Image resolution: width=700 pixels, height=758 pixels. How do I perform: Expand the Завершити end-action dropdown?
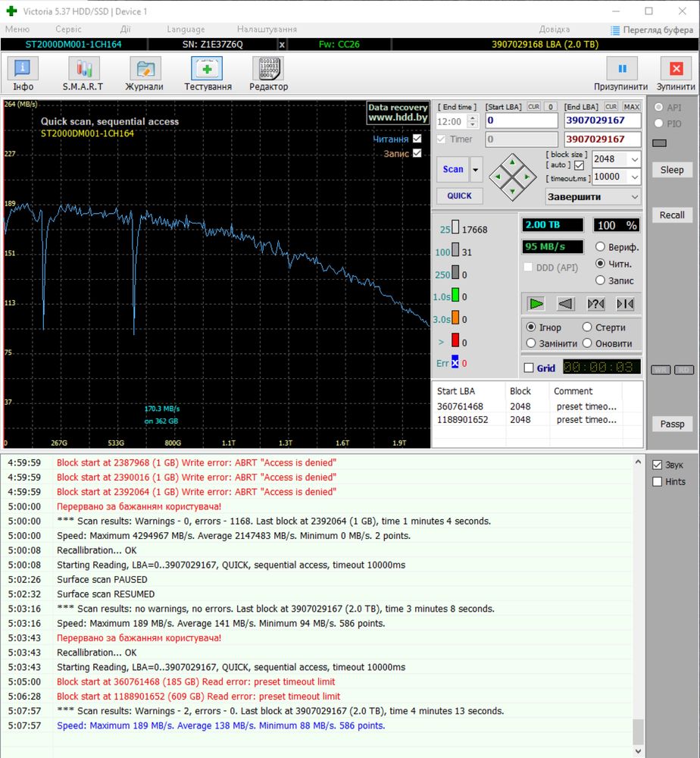[634, 197]
